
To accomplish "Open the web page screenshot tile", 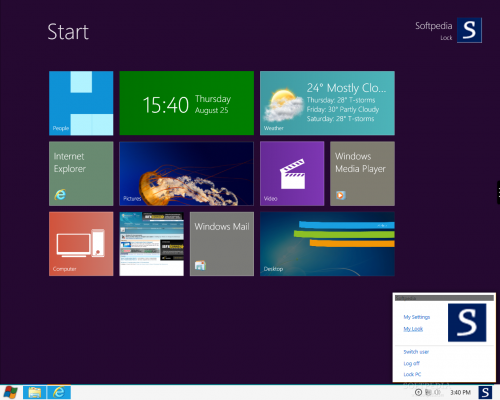I will pos(151,244).
